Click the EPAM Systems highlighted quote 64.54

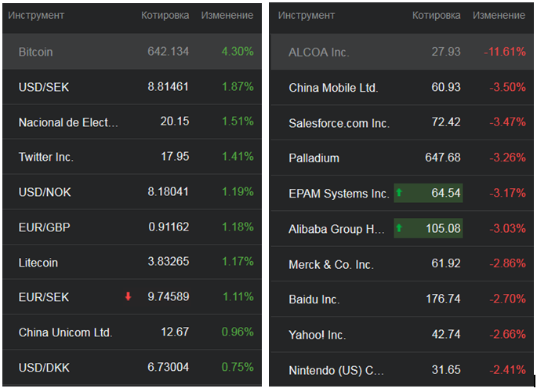[x=446, y=193]
